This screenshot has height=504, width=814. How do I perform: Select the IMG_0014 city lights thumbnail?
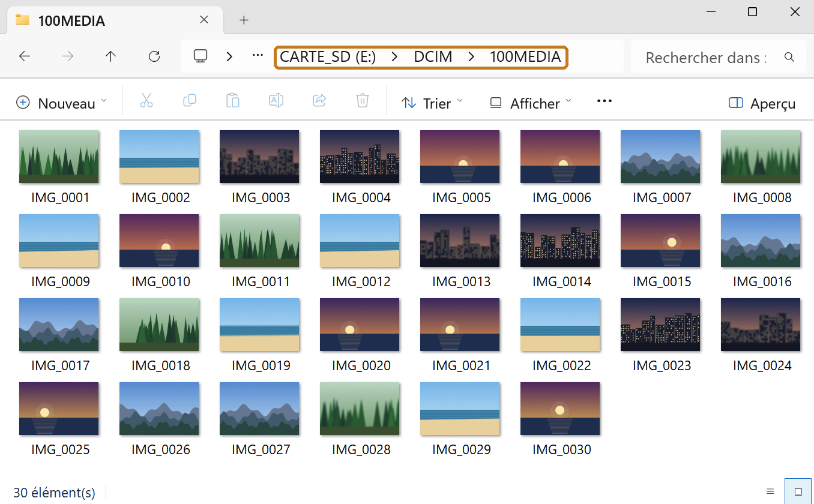(x=560, y=241)
